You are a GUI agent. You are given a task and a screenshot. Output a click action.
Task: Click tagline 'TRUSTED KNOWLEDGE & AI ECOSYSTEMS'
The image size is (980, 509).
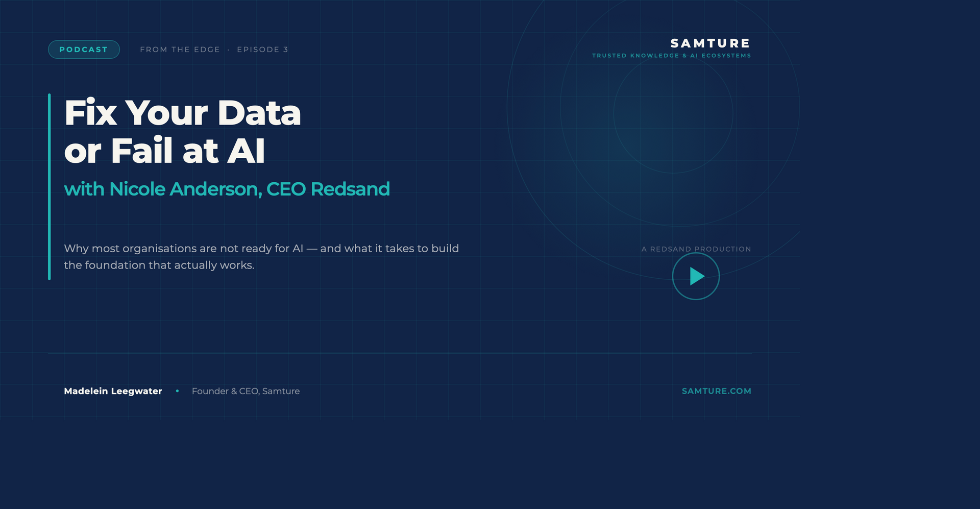671,56
